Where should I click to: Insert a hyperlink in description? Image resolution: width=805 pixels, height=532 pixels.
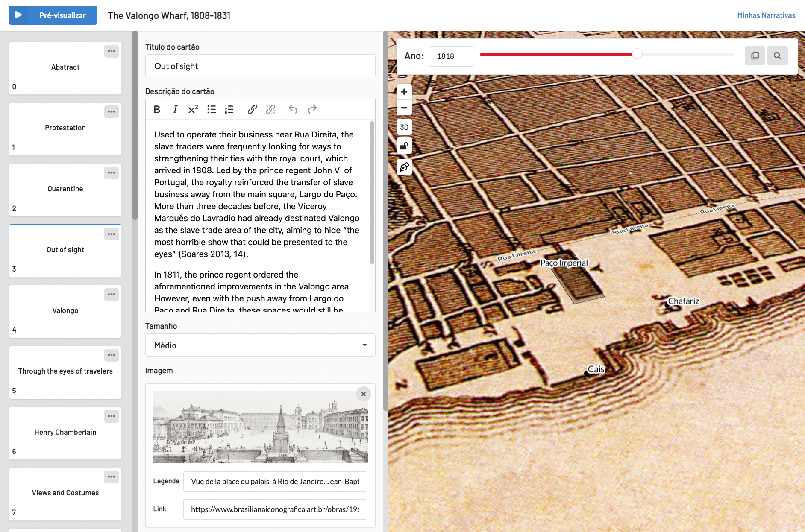[x=252, y=109]
